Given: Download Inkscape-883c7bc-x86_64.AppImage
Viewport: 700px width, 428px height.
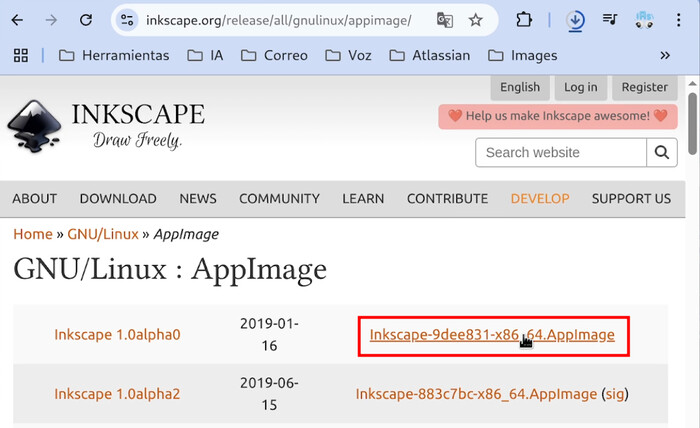Looking at the screenshot, I should [476, 394].
